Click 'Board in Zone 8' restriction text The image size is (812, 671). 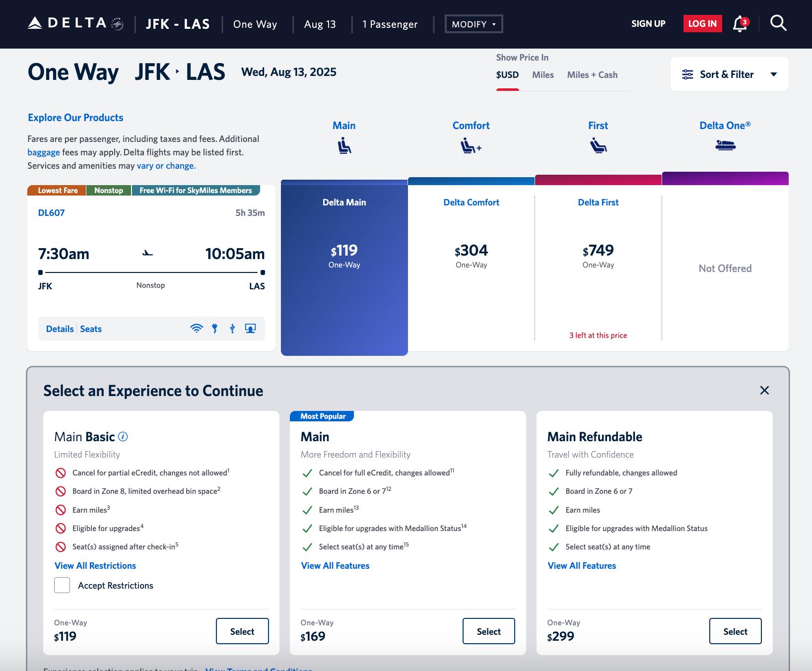pos(146,491)
